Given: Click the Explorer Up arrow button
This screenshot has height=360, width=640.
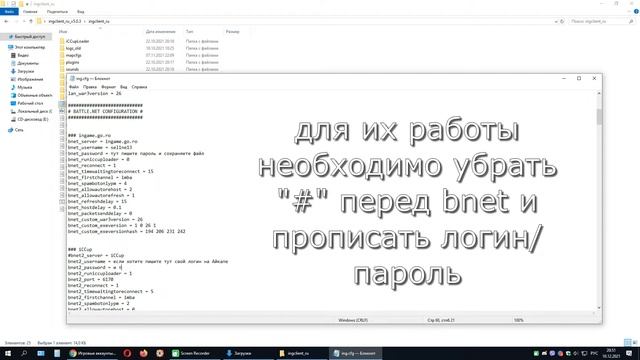Looking at the screenshot, I should click(x=31, y=21).
